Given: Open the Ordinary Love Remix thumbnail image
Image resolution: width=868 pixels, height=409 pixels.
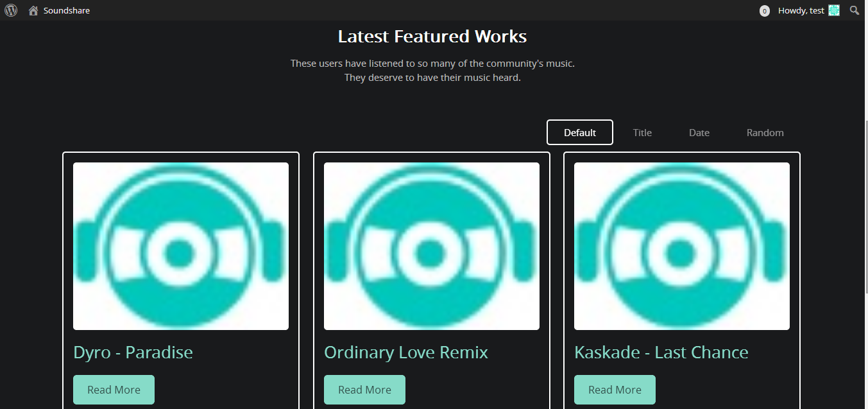Looking at the screenshot, I should pyautogui.click(x=432, y=246).
